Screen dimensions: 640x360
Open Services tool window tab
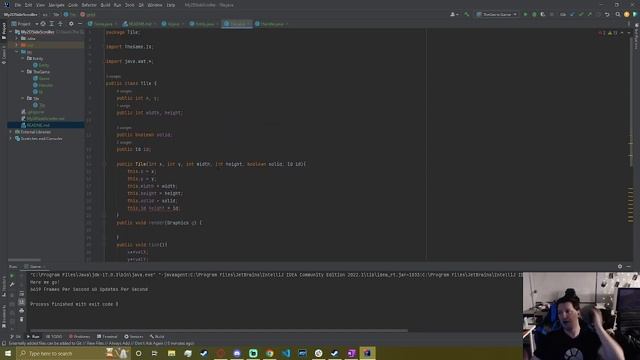[134, 336]
